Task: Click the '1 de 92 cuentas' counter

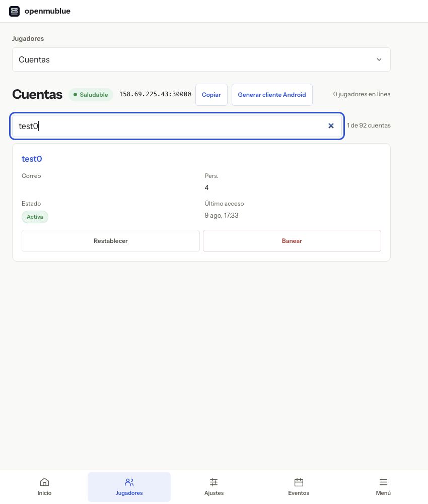Action: [369, 125]
